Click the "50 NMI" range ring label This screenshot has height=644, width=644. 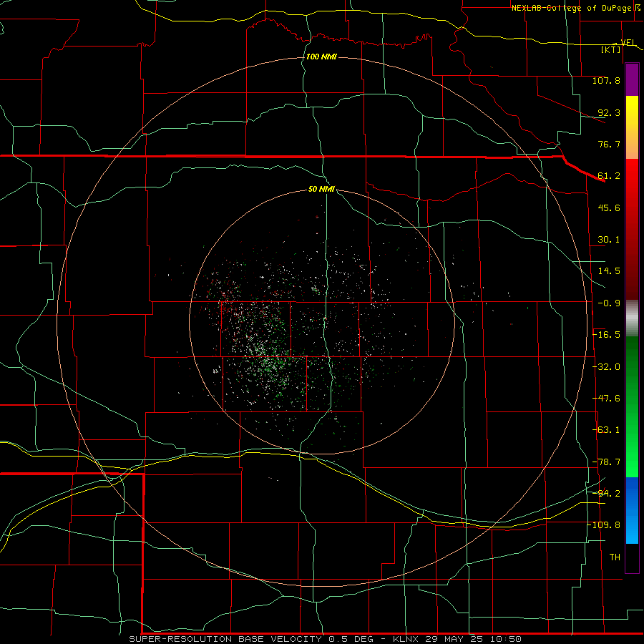point(321,190)
